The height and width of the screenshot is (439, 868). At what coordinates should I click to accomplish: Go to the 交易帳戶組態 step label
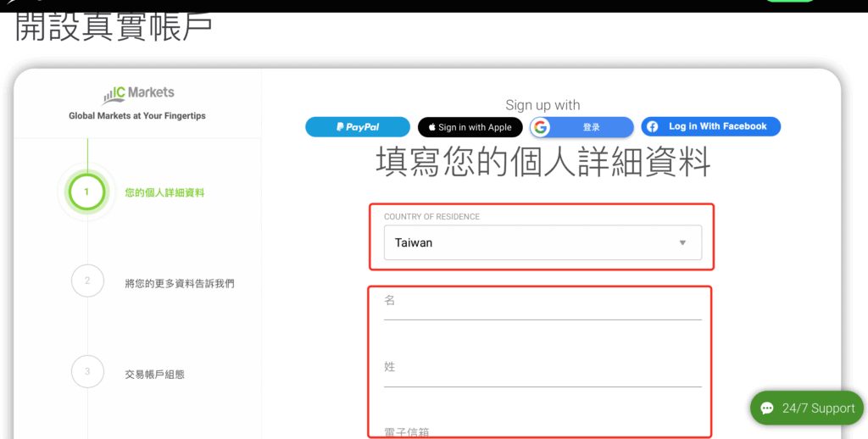coord(154,375)
